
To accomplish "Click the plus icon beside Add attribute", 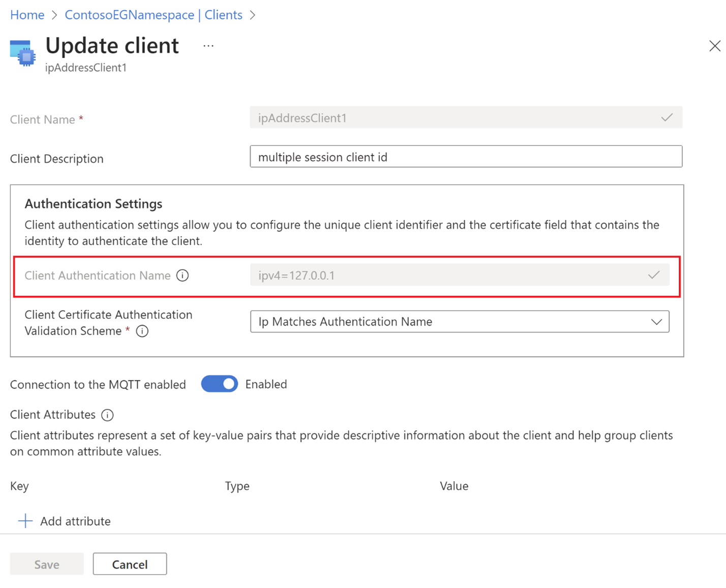I will coord(25,521).
